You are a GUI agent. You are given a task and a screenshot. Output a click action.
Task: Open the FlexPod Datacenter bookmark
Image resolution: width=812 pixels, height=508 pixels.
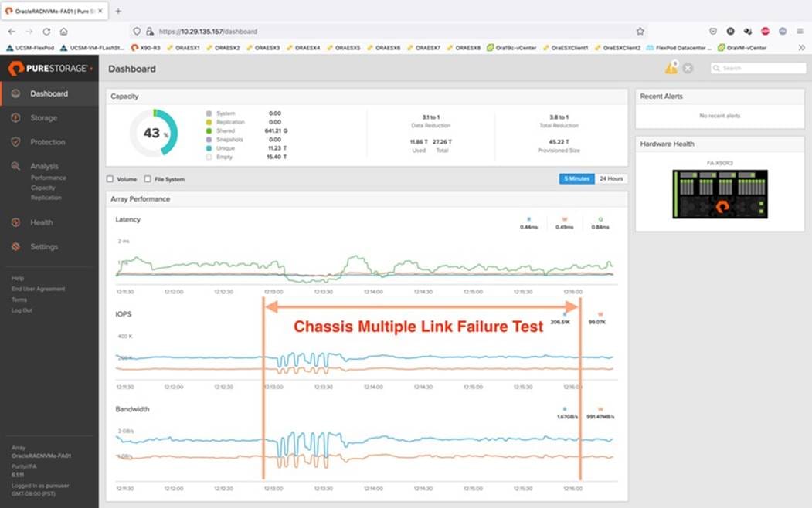click(679, 48)
